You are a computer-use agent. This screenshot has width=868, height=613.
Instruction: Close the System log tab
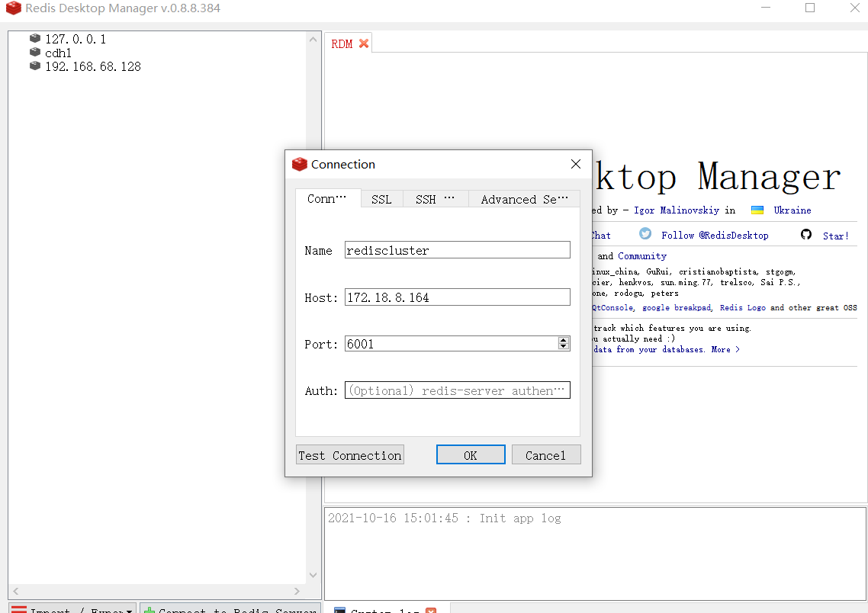click(431, 610)
